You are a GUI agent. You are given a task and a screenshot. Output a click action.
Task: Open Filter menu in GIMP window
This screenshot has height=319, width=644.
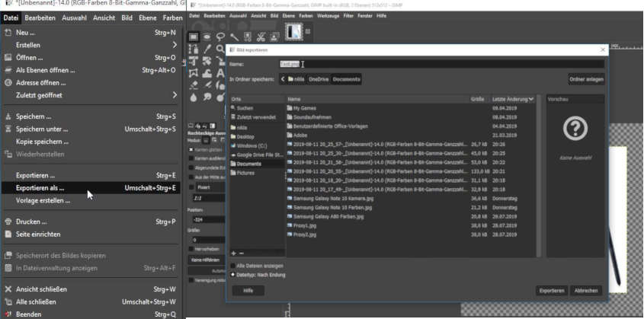coord(348,15)
